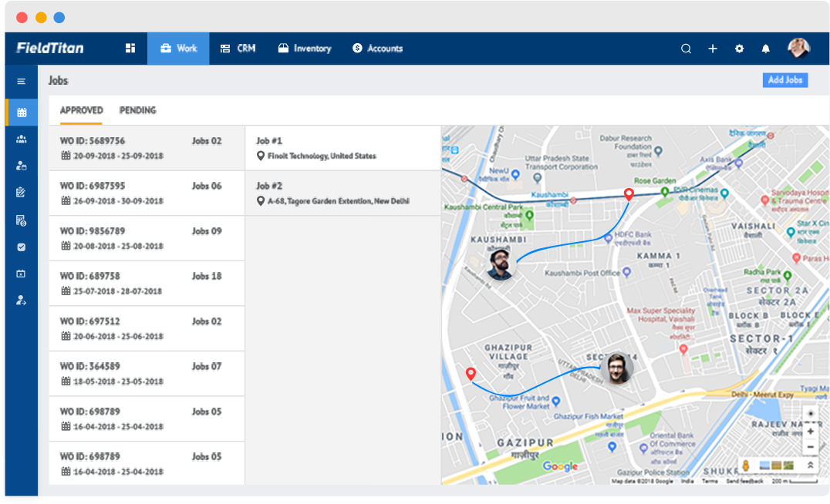Click Send feedback link on map
Screen dimensions: 830x504
pos(745,481)
